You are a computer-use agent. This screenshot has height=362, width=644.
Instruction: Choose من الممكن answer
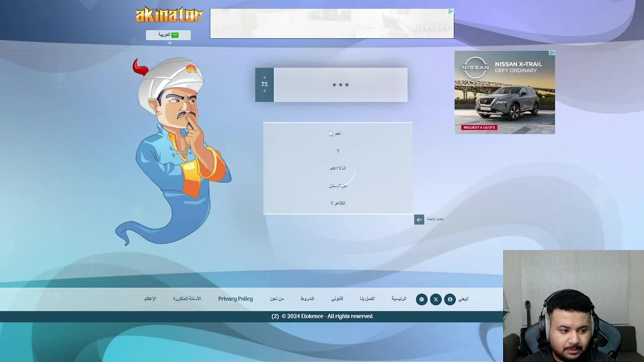338,186
